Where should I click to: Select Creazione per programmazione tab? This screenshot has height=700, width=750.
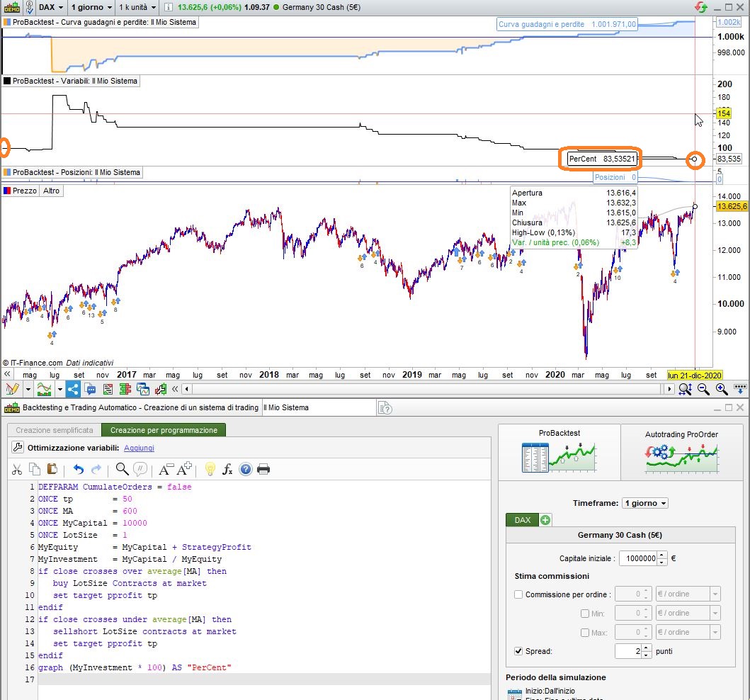point(164,430)
